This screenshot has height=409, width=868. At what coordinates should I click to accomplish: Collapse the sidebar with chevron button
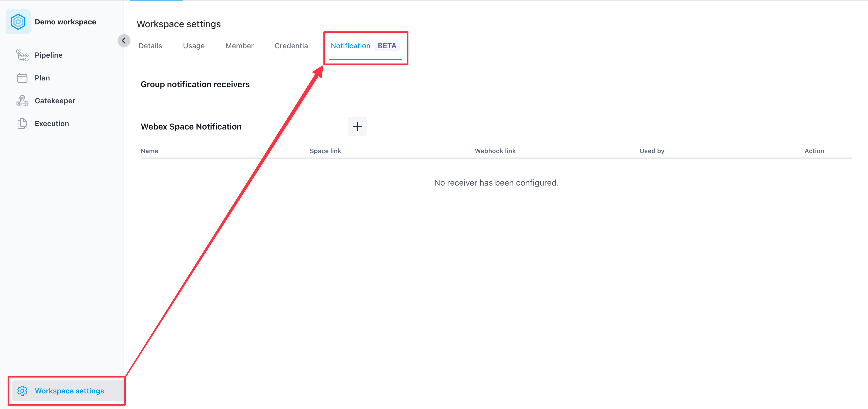coord(124,40)
